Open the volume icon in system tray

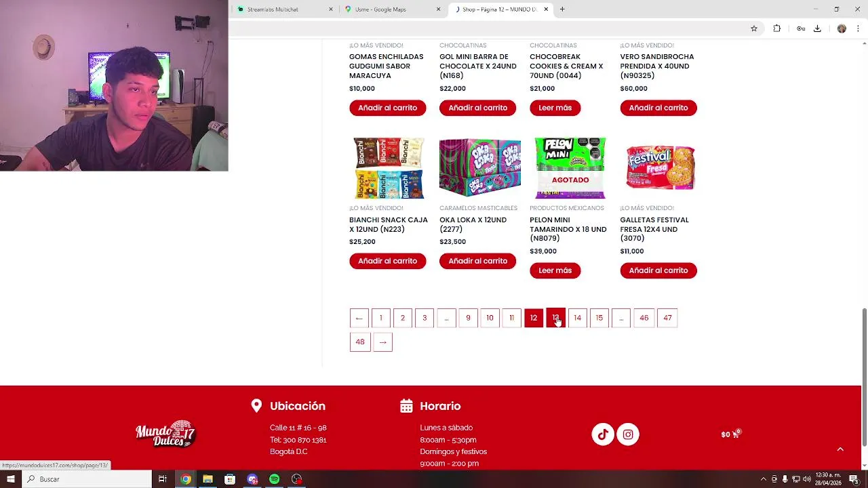click(x=807, y=479)
